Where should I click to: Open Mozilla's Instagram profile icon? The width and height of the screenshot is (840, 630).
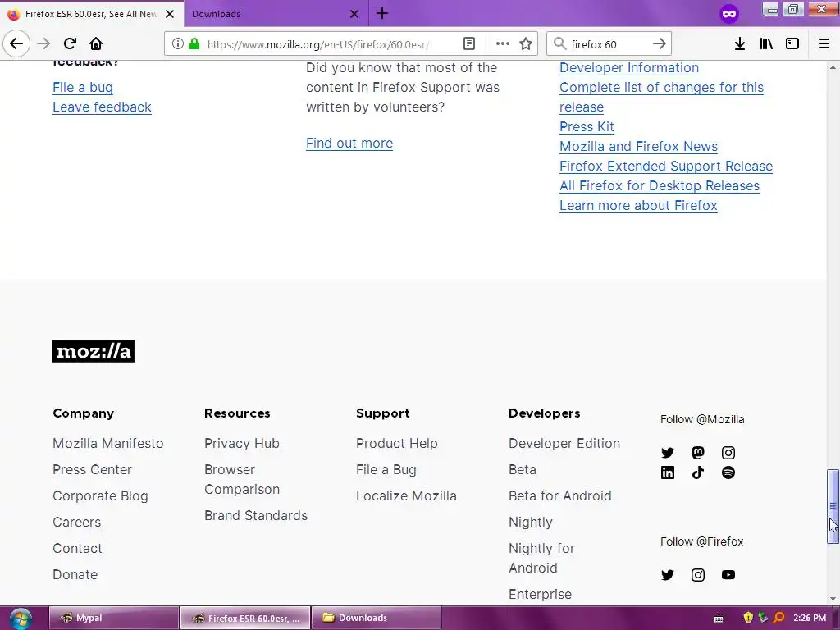pyautogui.click(x=728, y=453)
